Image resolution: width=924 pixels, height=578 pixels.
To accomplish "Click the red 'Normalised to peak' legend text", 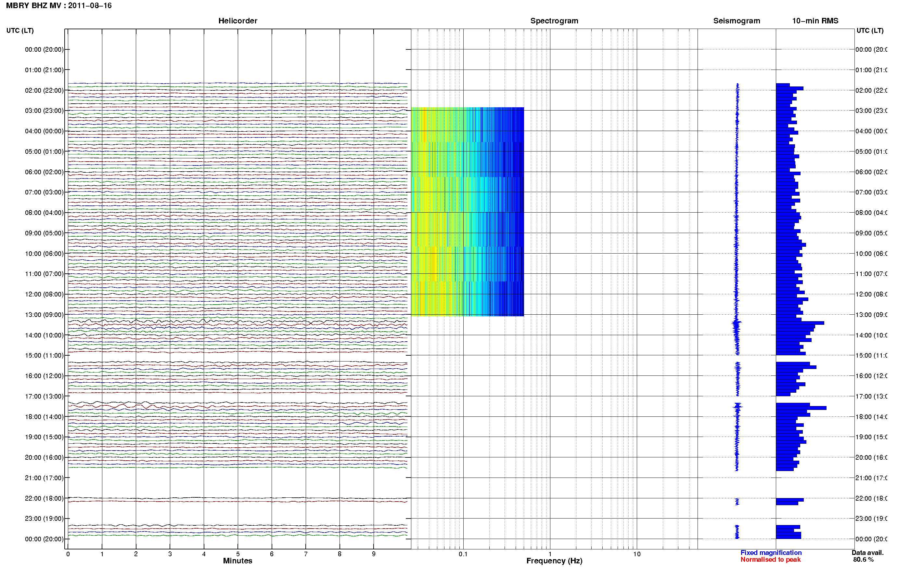I will [x=770, y=560].
